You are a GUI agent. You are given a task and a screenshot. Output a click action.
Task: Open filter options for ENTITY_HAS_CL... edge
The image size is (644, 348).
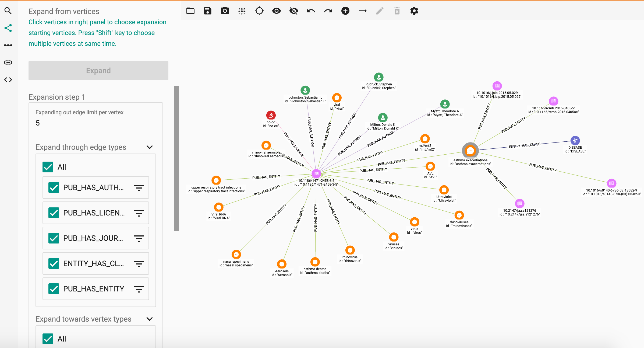(139, 263)
